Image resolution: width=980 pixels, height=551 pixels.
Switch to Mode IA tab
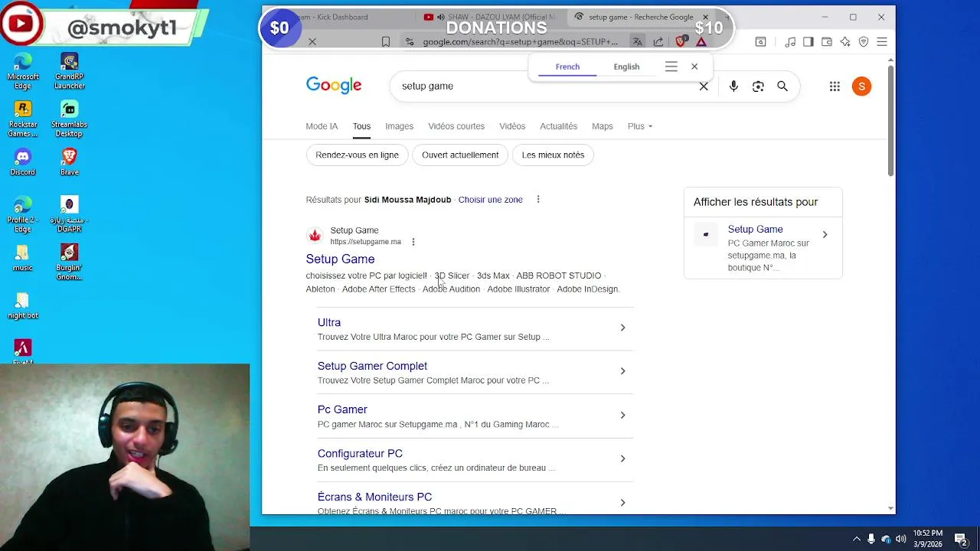point(322,126)
